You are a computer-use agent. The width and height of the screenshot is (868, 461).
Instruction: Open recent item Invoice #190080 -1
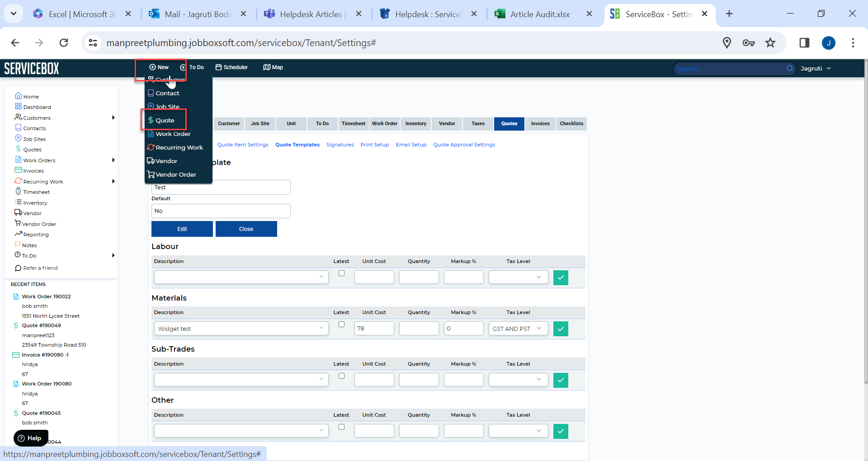[x=45, y=355]
